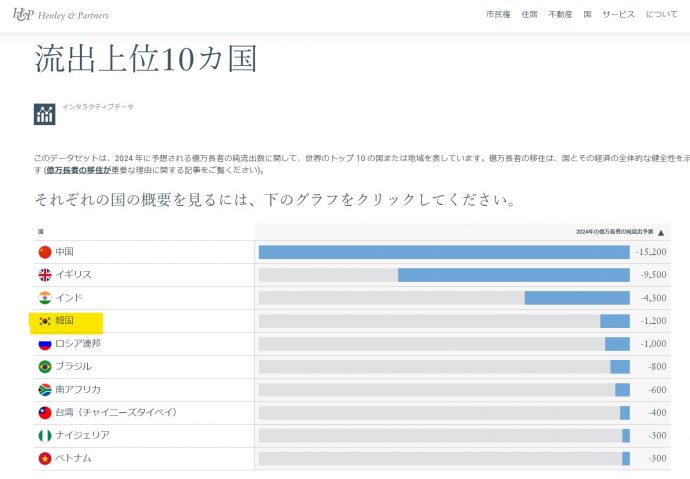Click the South Korea blue outflow bar
Viewport: 690px width, 479px height.
click(x=615, y=321)
